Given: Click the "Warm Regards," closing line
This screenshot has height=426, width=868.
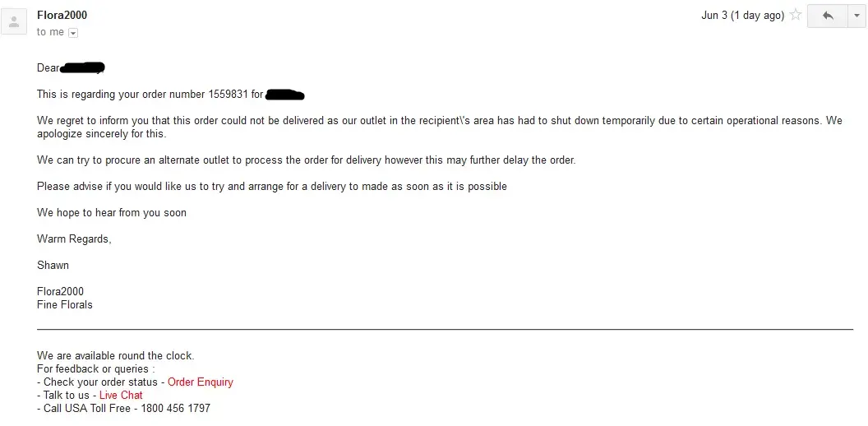Looking at the screenshot, I should click(x=74, y=239).
